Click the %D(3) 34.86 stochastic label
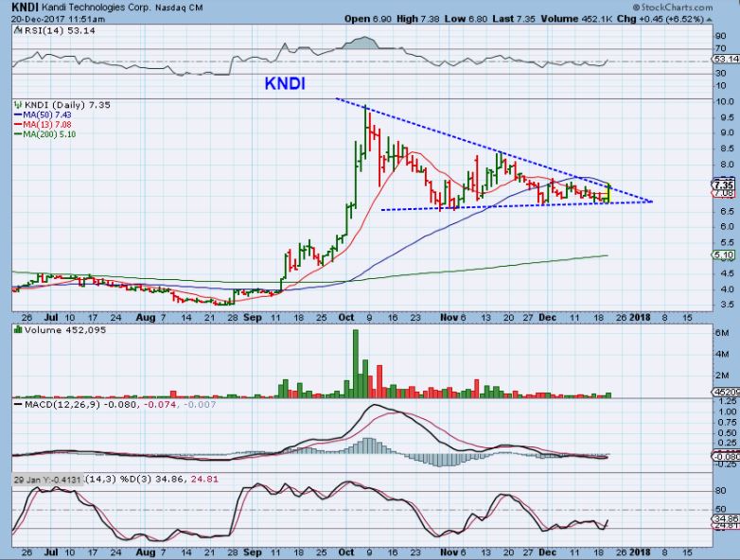 (152, 480)
